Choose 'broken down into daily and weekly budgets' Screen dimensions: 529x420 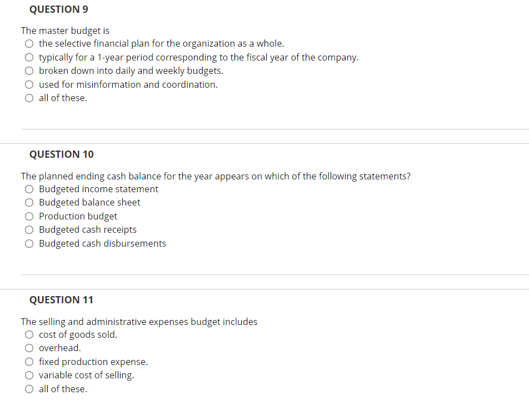[29, 71]
